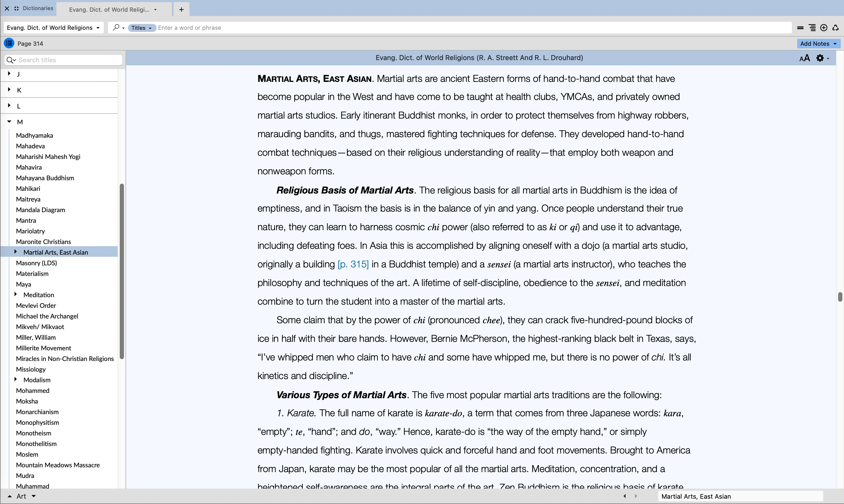Viewport: 844px width, 504px height.
Task: Open the Michael the Archangel entry
Action: tap(47, 316)
